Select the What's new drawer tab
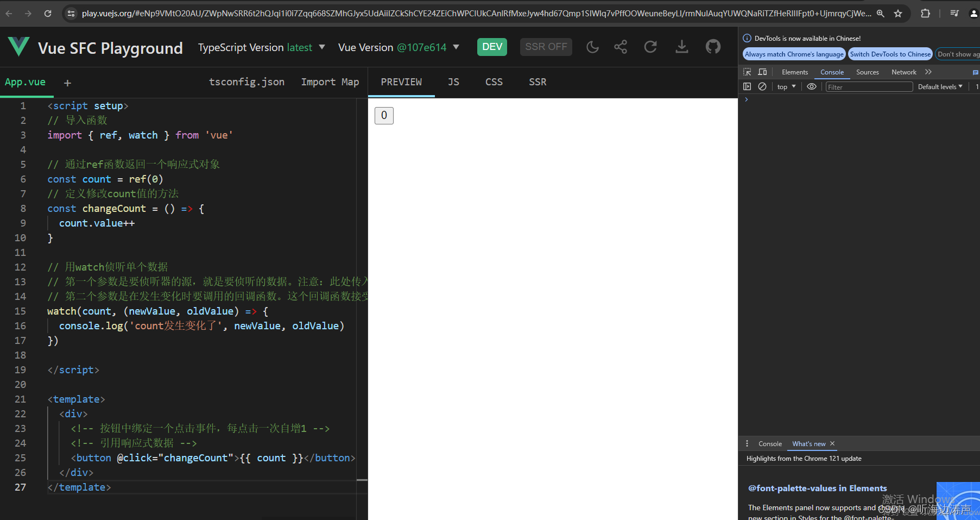Screen dimensions: 980x520 (808, 444)
